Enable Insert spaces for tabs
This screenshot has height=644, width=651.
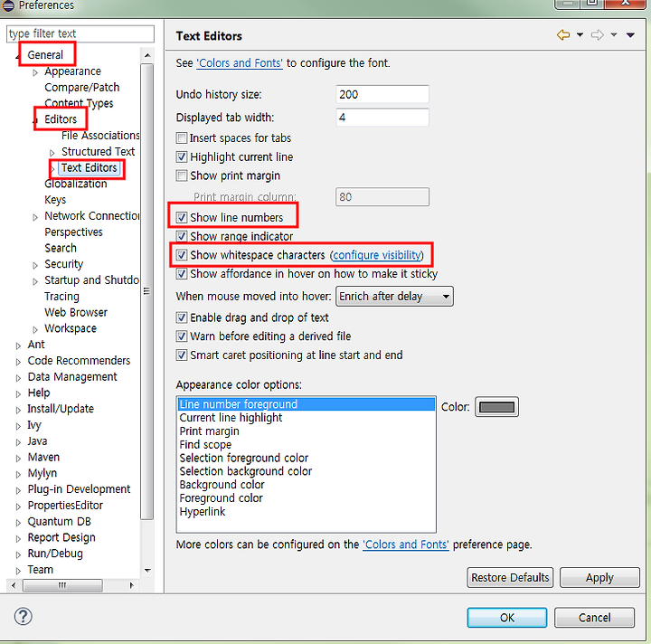tap(182, 137)
